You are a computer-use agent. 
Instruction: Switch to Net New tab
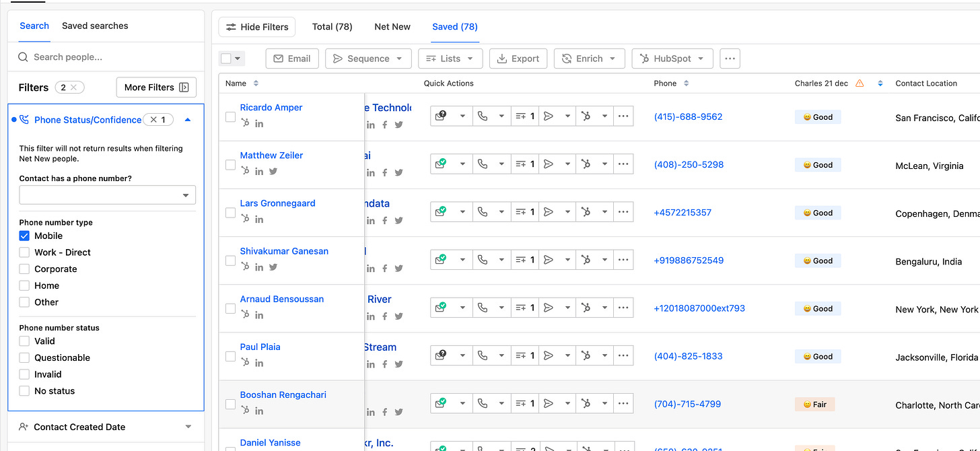[392, 27]
